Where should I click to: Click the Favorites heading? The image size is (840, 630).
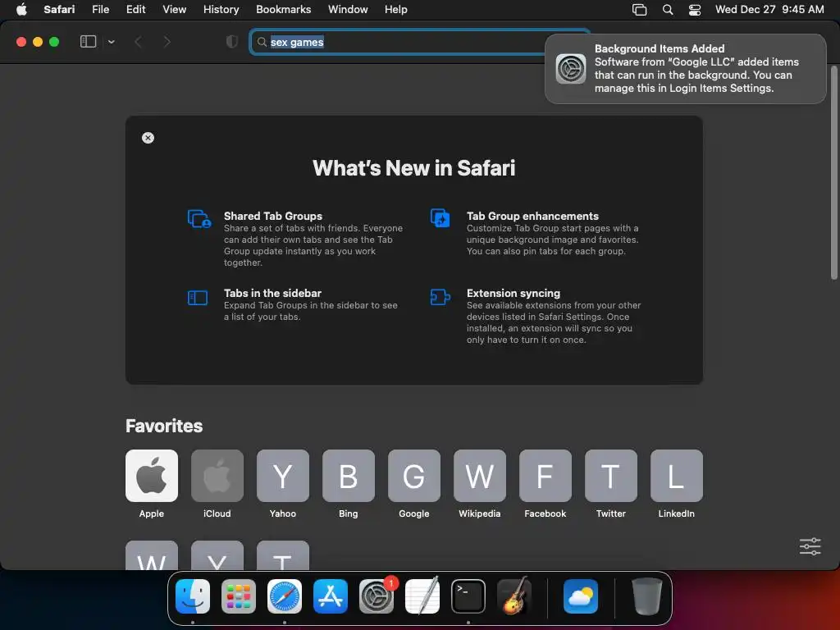(164, 426)
